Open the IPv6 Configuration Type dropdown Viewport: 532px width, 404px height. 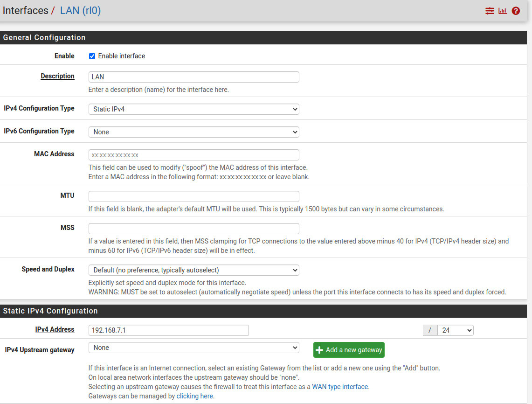point(193,132)
